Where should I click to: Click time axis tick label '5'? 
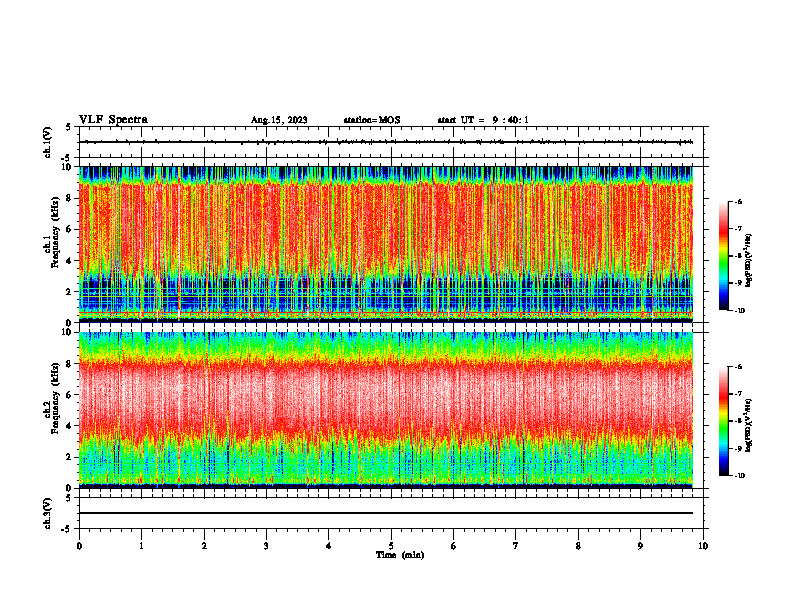[391, 546]
